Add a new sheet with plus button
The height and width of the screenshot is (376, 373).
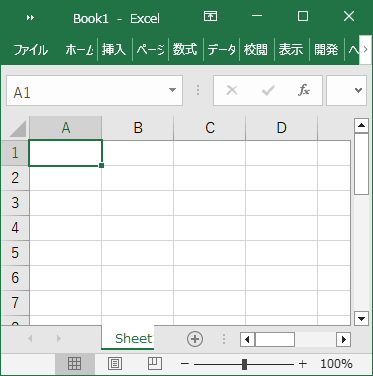195,339
